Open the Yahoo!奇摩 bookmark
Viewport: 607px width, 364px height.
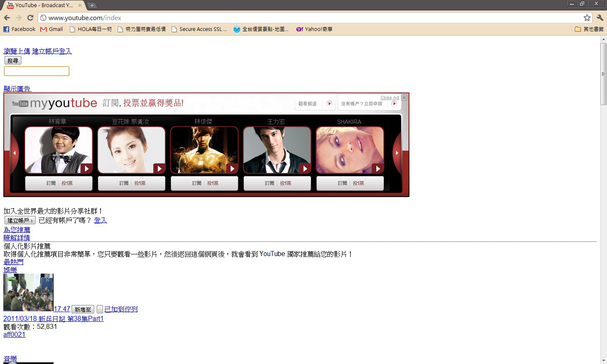tap(314, 29)
